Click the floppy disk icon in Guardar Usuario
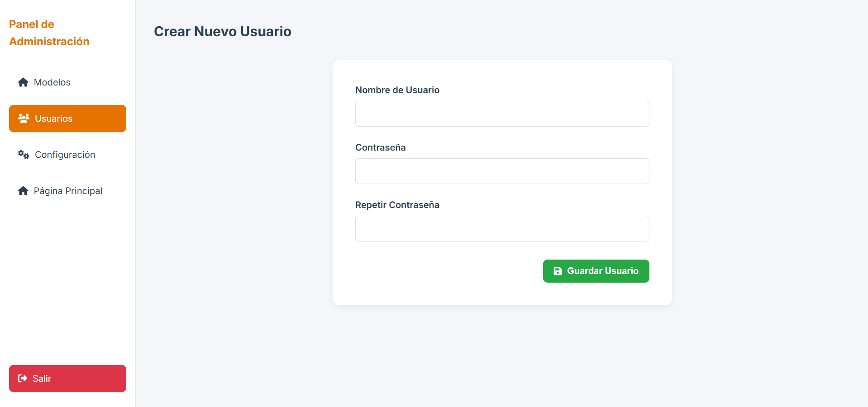This screenshot has height=407, width=868. point(558,271)
